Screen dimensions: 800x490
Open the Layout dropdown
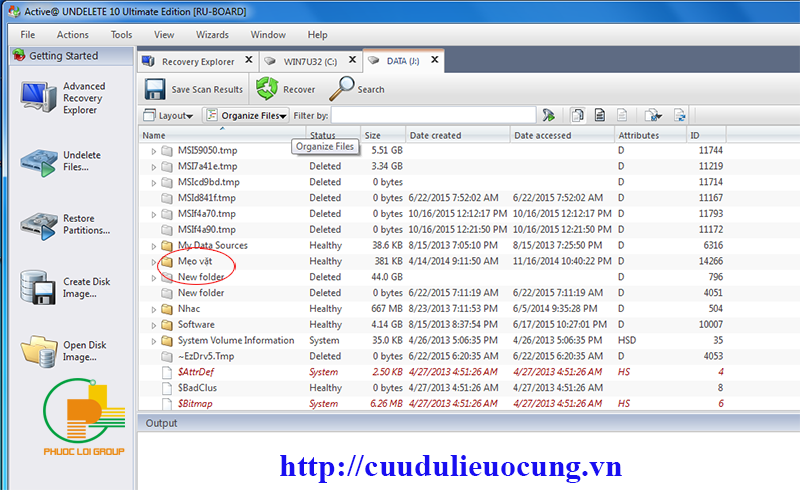(169, 115)
